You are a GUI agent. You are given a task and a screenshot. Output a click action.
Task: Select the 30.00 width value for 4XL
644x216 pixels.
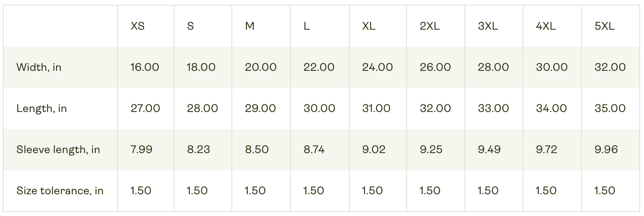click(552, 67)
